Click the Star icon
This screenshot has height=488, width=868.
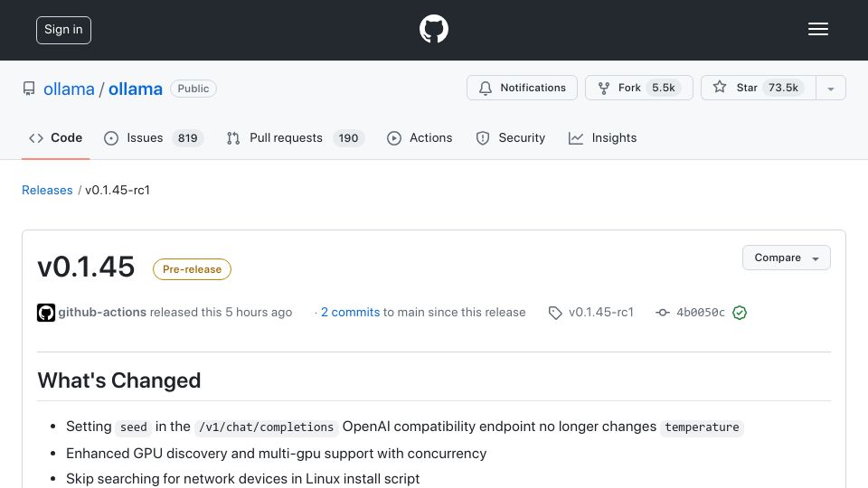pyautogui.click(x=720, y=87)
